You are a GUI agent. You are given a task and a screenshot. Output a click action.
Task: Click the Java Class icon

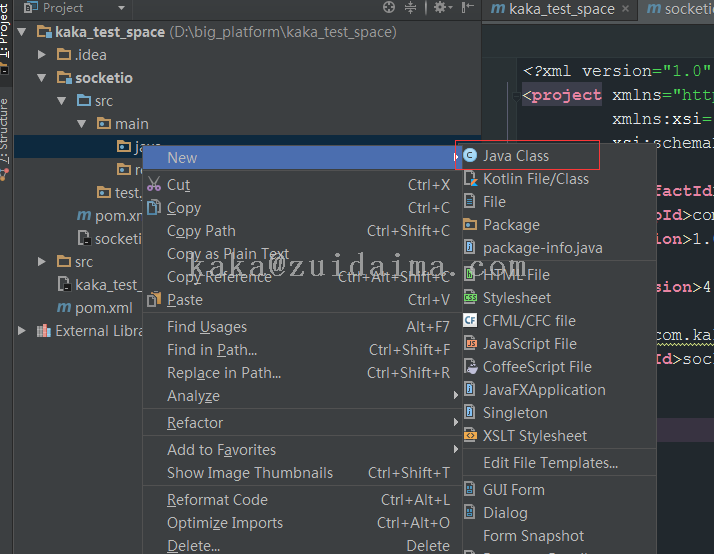tap(470, 156)
